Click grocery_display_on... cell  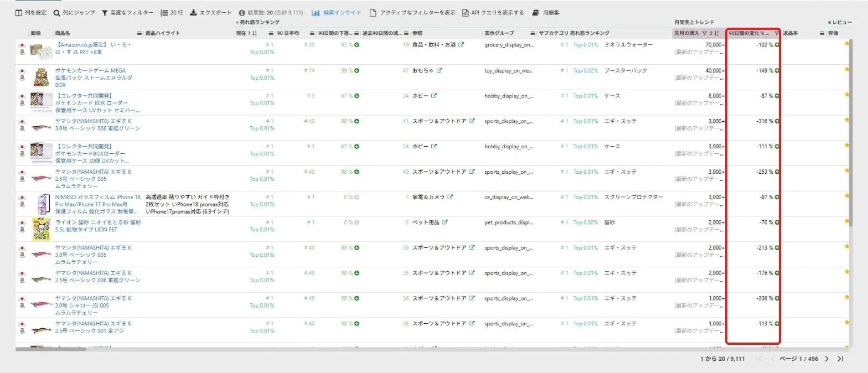tap(509, 45)
